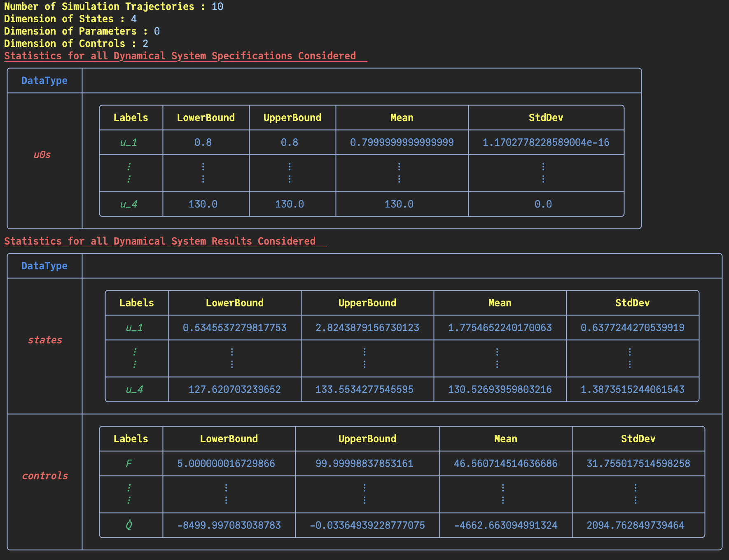Screen dimensions: 729x560
Task: Click the StdDev header in the u0s table
Action: [546, 118]
